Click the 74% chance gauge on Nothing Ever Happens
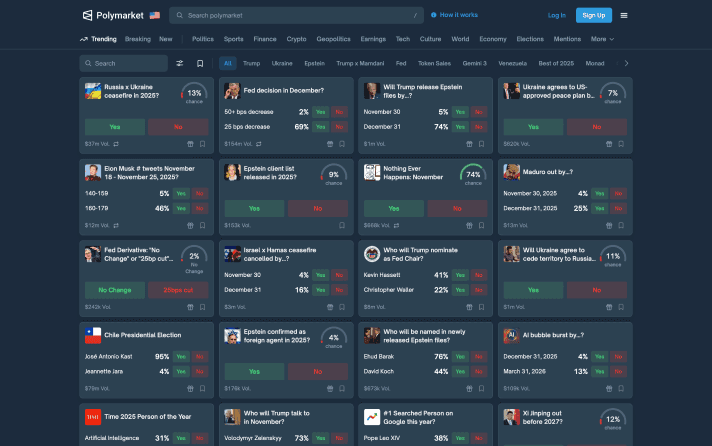The image size is (712, 446). click(473, 175)
